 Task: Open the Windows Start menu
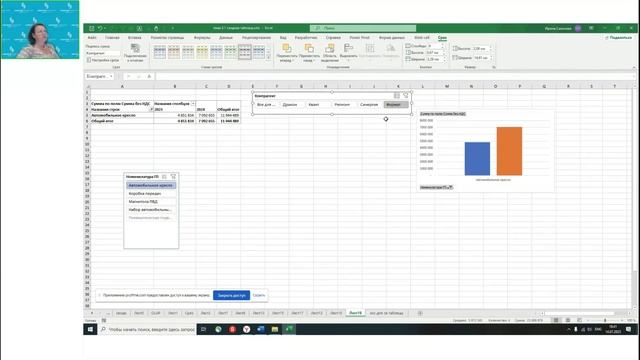90,329
